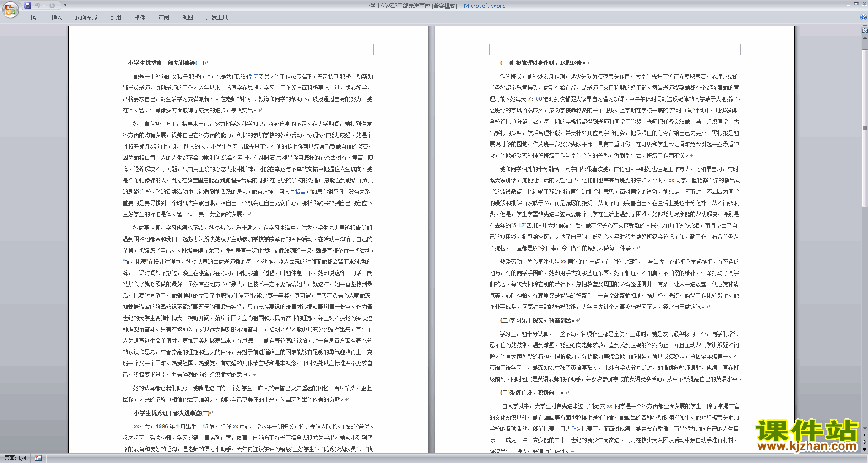Go to next page double-arrow button
This screenshot has width=868, height=463.
[865, 449]
